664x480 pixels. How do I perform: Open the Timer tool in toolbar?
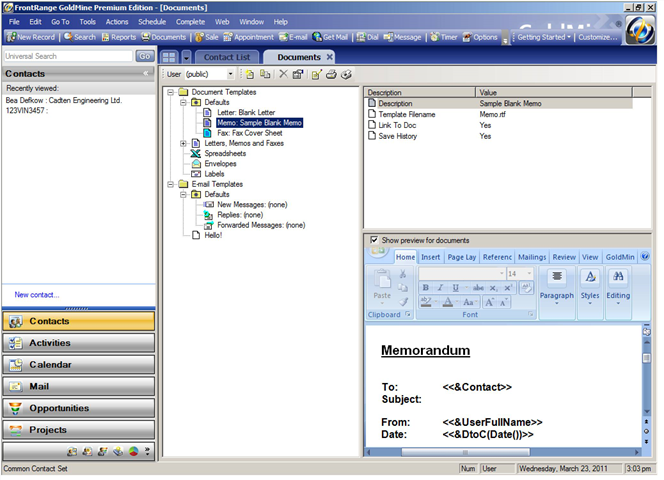[x=445, y=37]
